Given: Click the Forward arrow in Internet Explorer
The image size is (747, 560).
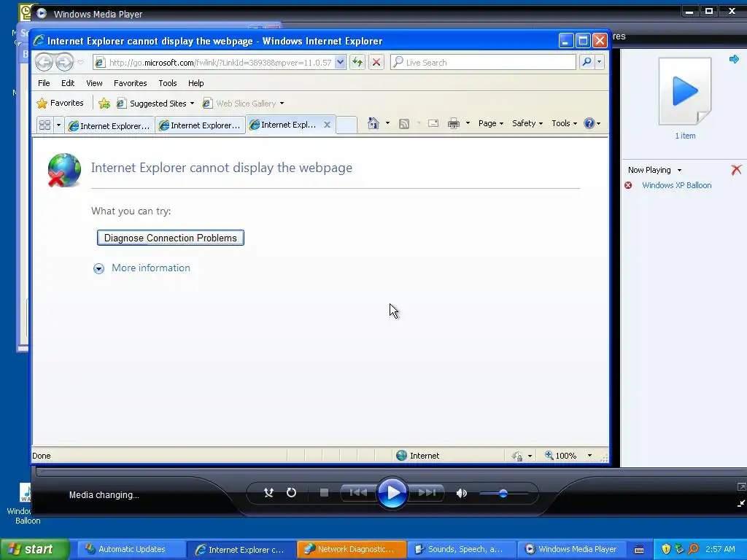Looking at the screenshot, I should [x=65, y=63].
